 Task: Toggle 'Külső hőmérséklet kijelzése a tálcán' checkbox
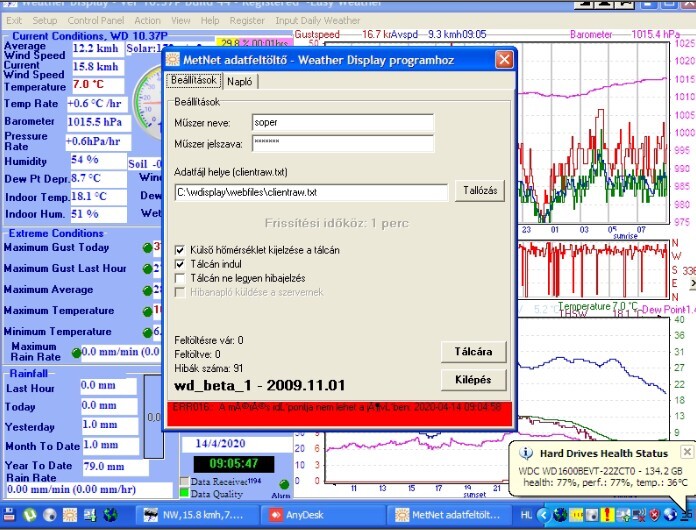180,250
